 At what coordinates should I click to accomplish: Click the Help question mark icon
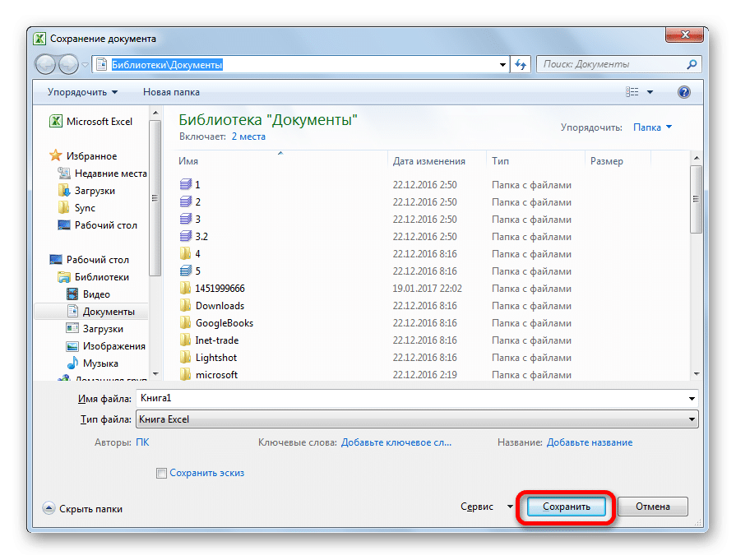coord(683,92)
